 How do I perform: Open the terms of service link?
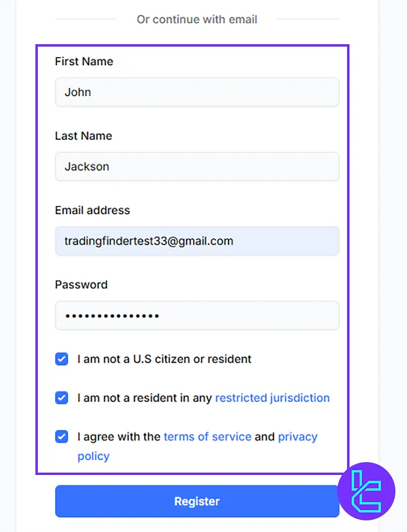coord(208,437)
